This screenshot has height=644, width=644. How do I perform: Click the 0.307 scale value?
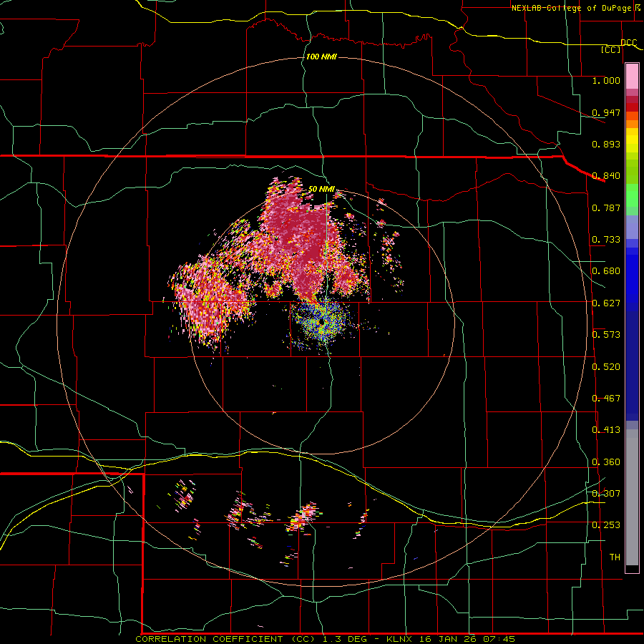606,494
